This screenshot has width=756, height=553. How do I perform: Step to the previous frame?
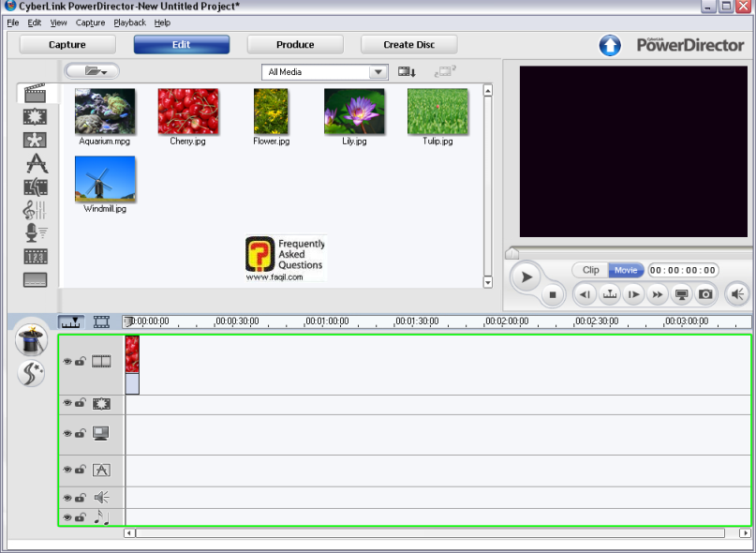coord(585,294)
